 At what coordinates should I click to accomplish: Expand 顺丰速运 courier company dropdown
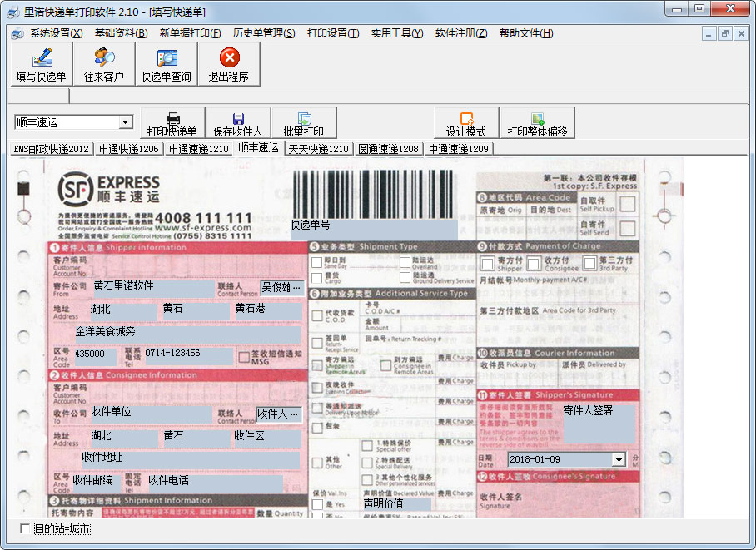[x=126, y=122]
